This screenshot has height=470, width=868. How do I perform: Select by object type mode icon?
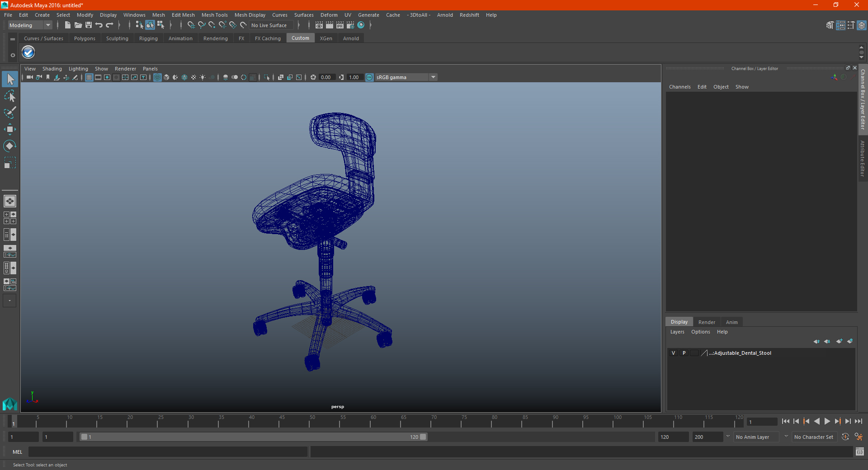pyautogui.click(x=150, y=25)
